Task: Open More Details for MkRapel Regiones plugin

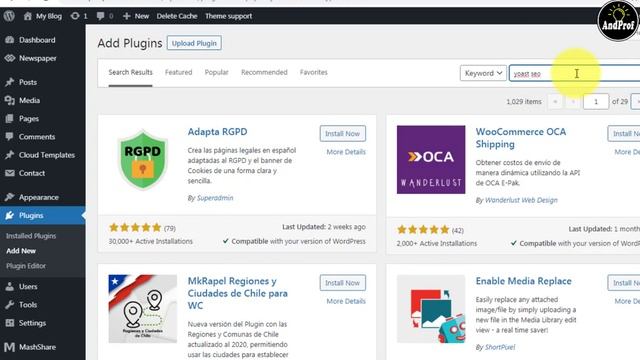Action: [x=346, y=301]
